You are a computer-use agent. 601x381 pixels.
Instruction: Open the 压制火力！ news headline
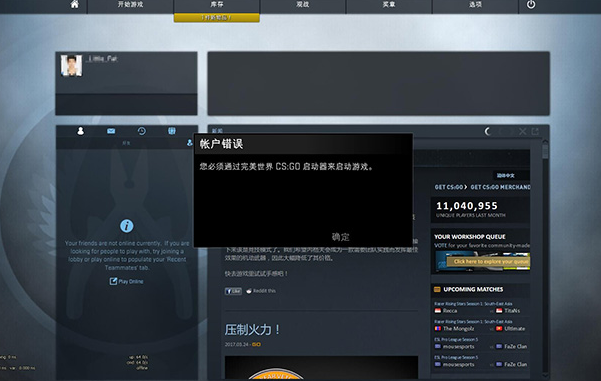click(252, 330)
